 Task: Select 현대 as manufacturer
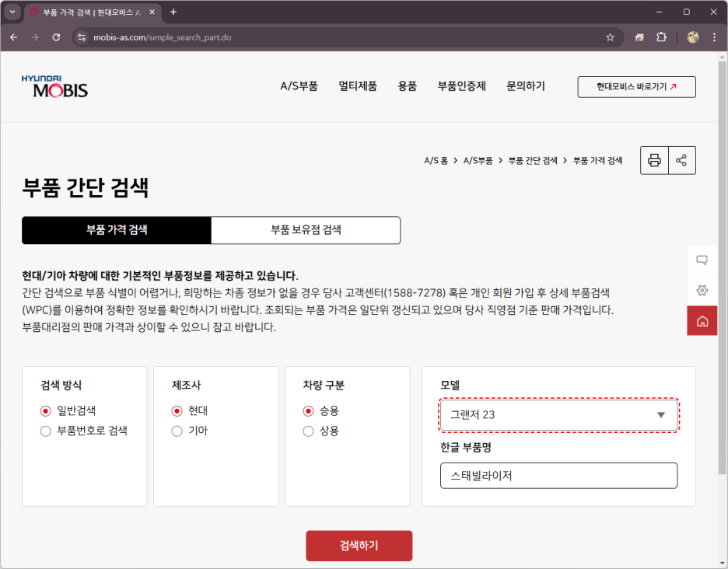point(177,410)
